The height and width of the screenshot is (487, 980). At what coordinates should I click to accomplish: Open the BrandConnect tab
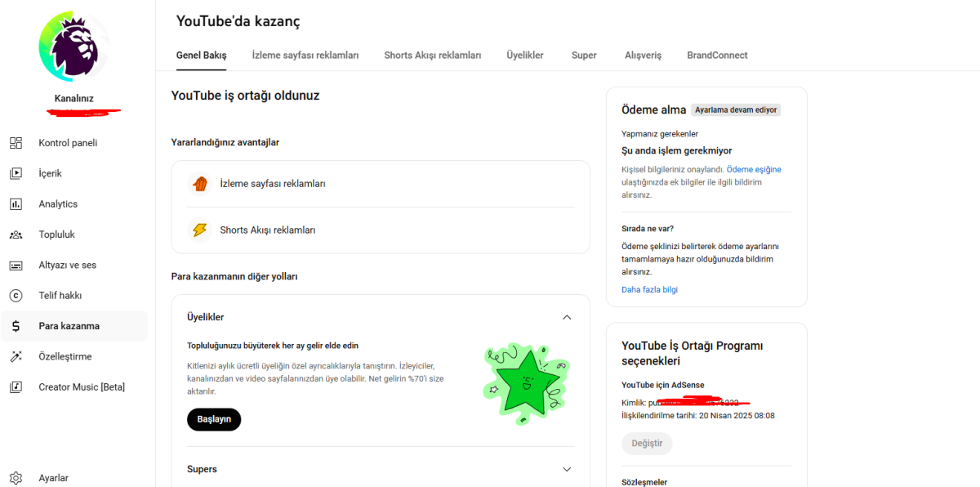717,56
